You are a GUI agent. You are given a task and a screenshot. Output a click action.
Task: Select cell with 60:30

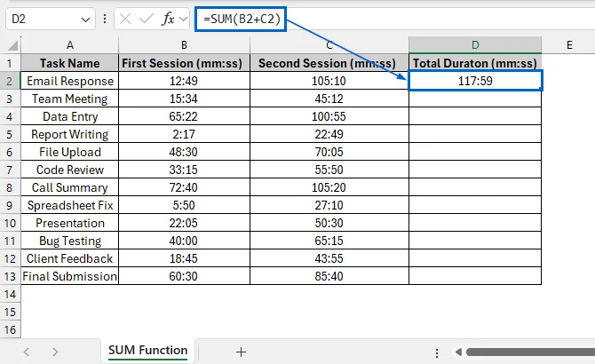coord(184,276)
